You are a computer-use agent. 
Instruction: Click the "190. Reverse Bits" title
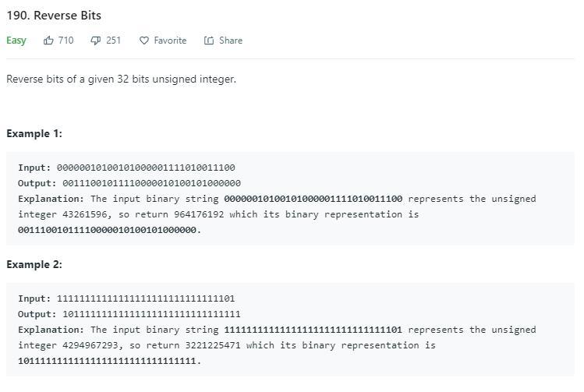[x=54, y=16]
